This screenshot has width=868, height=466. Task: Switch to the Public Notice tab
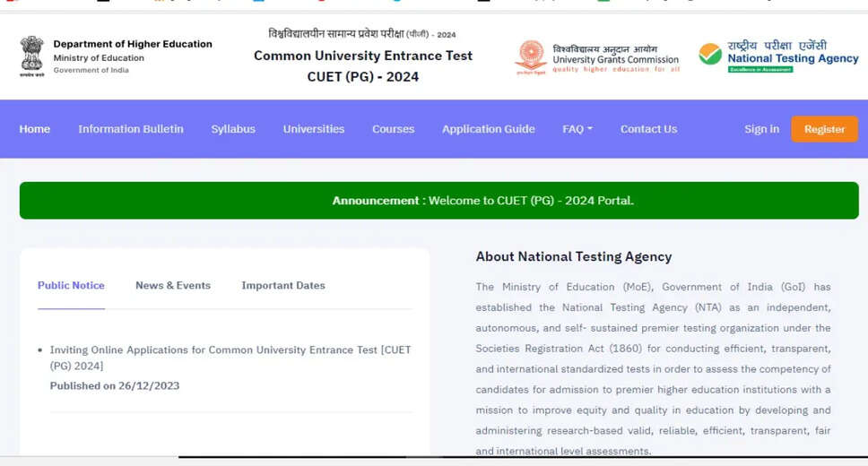coord(71,286)
